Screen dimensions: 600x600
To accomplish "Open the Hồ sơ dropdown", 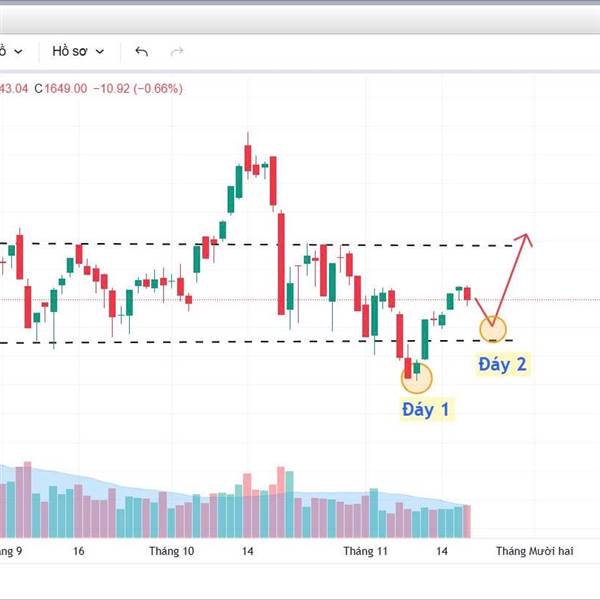I will pos(78,51).
